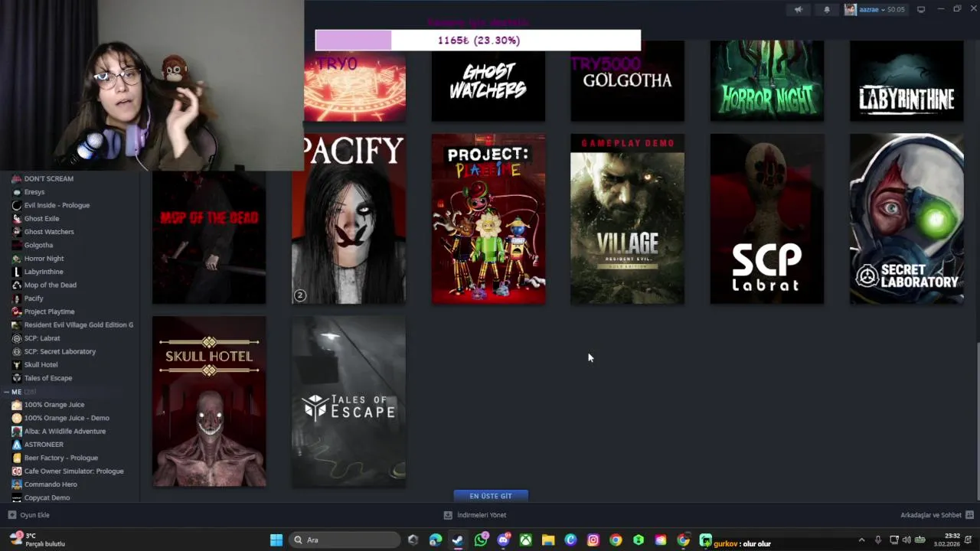Viewport: 980px width, 551px height.
Task: Click the Mop of the Dead sidebar icon
Action: (x=17, y=285)
